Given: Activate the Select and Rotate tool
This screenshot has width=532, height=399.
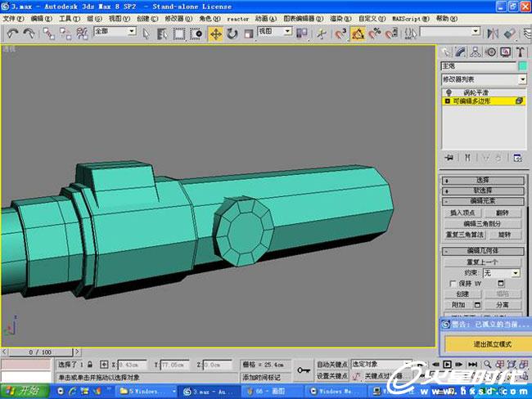Looking at the screenshot, I should tap(232, 34).
